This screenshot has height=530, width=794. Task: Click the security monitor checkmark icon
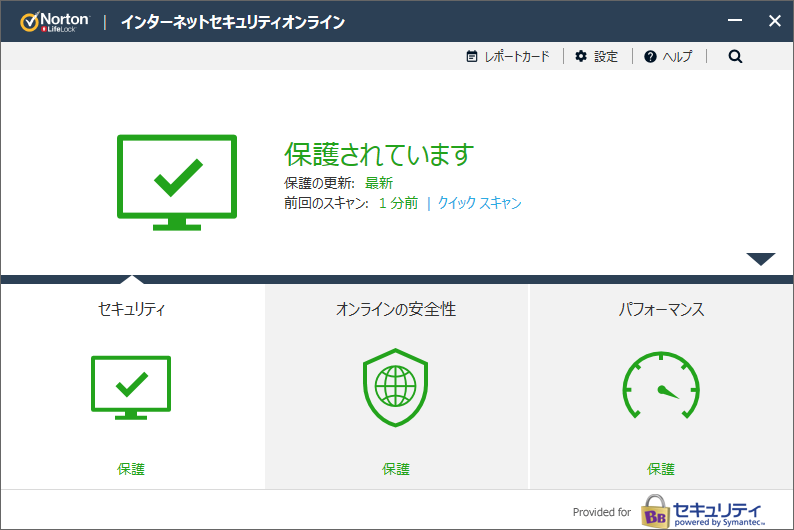tap(131, 388)
